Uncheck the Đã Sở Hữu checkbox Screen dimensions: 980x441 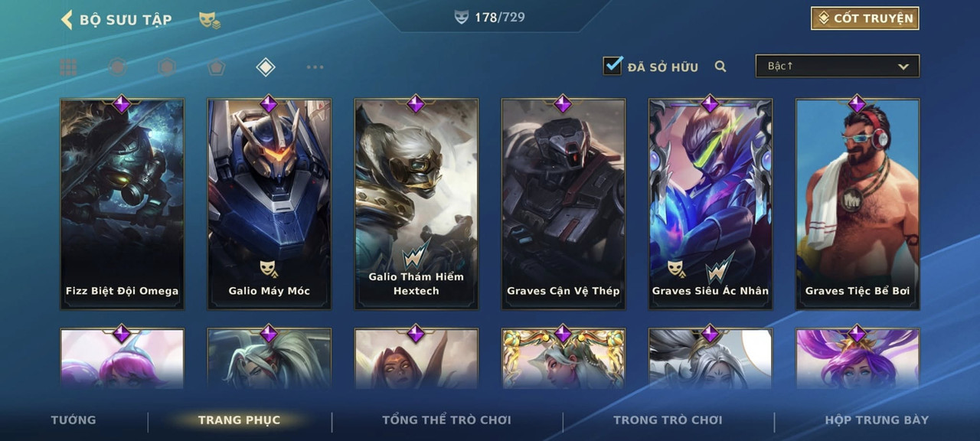612,66
